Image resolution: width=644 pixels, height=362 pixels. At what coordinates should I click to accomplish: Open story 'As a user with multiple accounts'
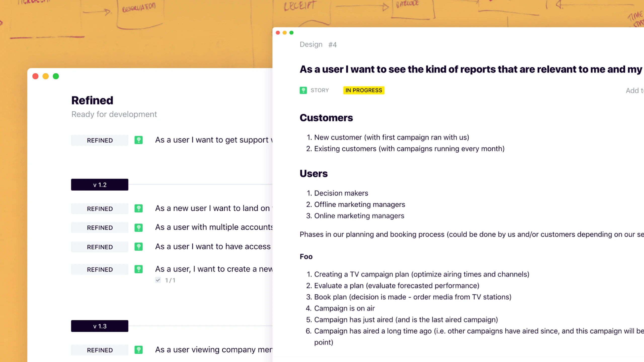point(214,227)
